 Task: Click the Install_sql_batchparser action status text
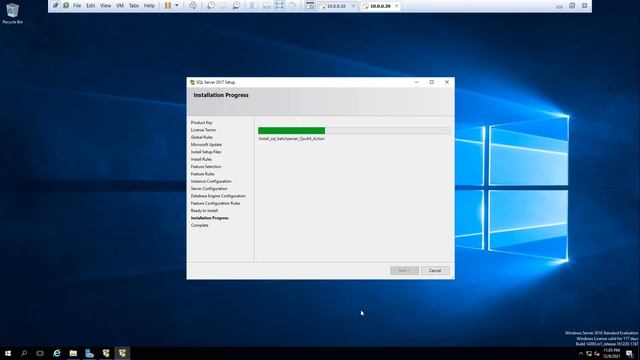291,139
